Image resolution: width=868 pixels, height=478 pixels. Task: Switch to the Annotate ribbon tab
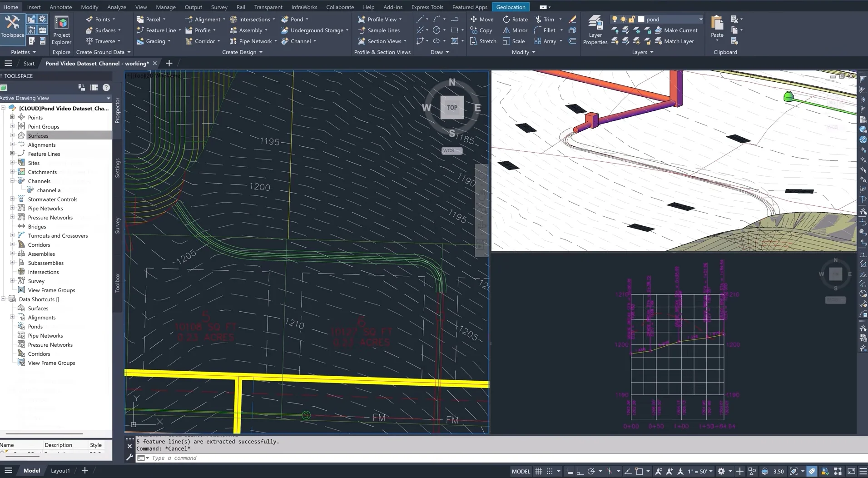pyautogui.click(x=60, y=7)
